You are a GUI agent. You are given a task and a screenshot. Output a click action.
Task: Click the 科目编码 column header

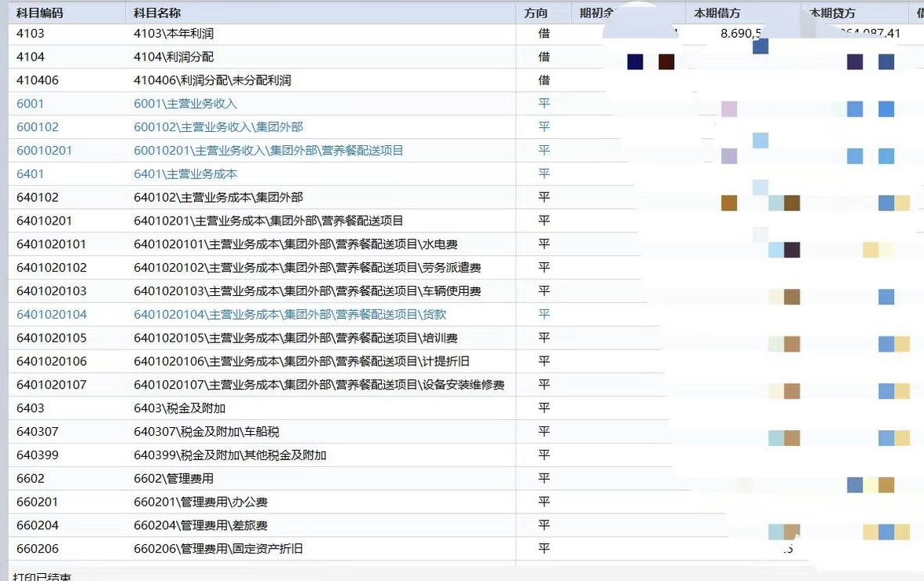point(39,13)
